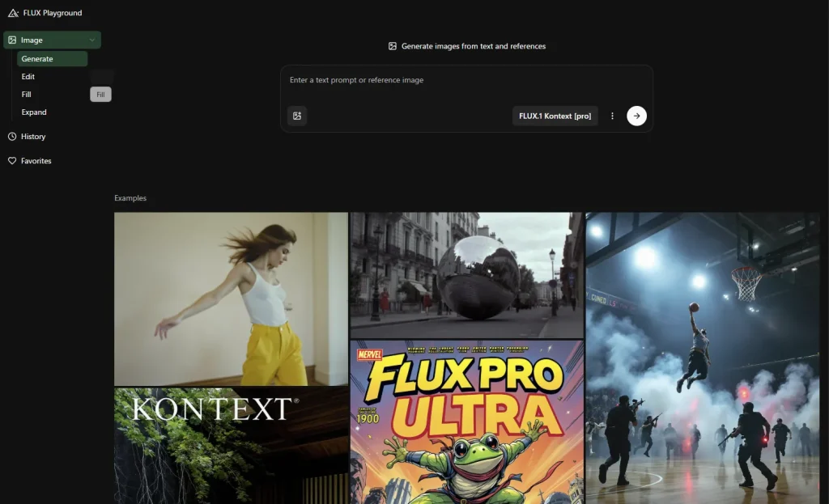Collapse the Image menu chevron
829x504 pixels.
pos(92,40)
